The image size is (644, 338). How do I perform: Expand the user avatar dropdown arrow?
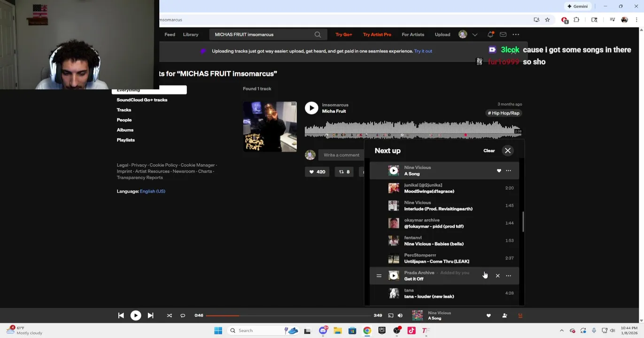[475, 34]
